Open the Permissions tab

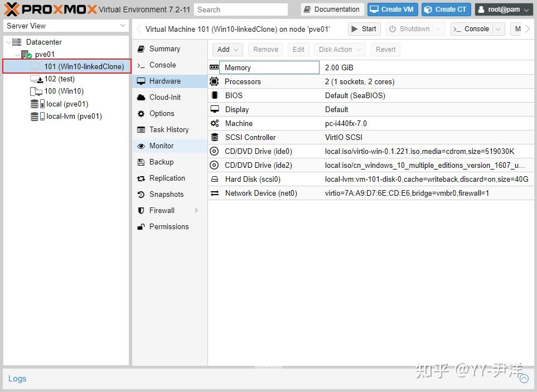170,226
